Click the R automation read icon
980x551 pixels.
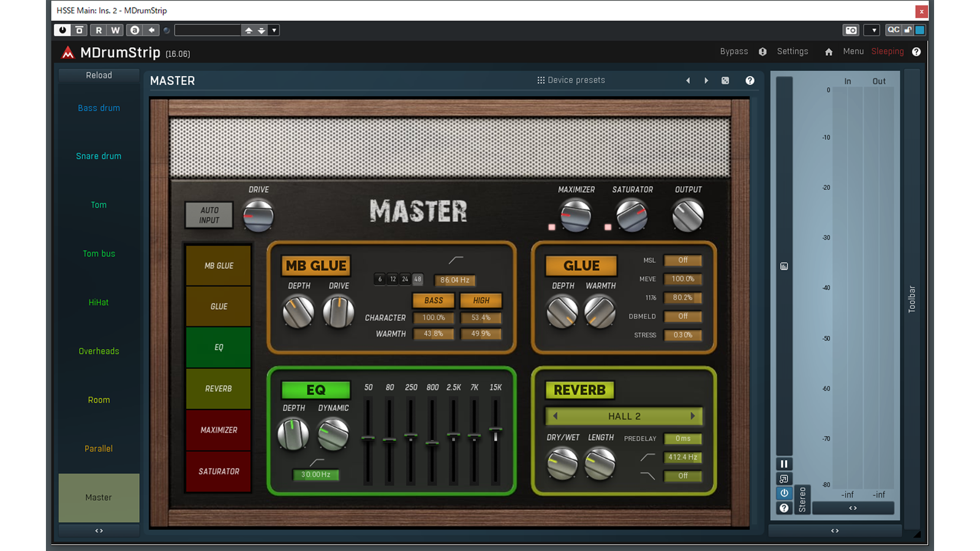click(x=99, y=30)
